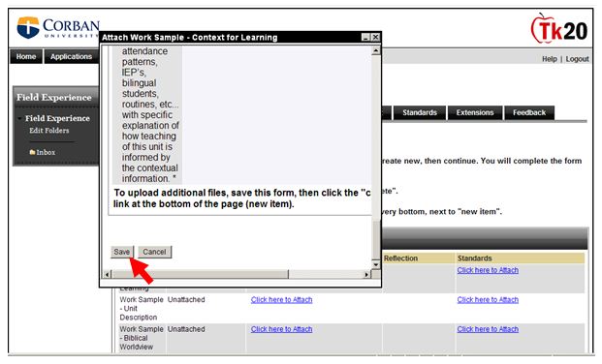Open the Inbox folder in sidebar
This screenshot has width=602, height=364.
[46, 152]
